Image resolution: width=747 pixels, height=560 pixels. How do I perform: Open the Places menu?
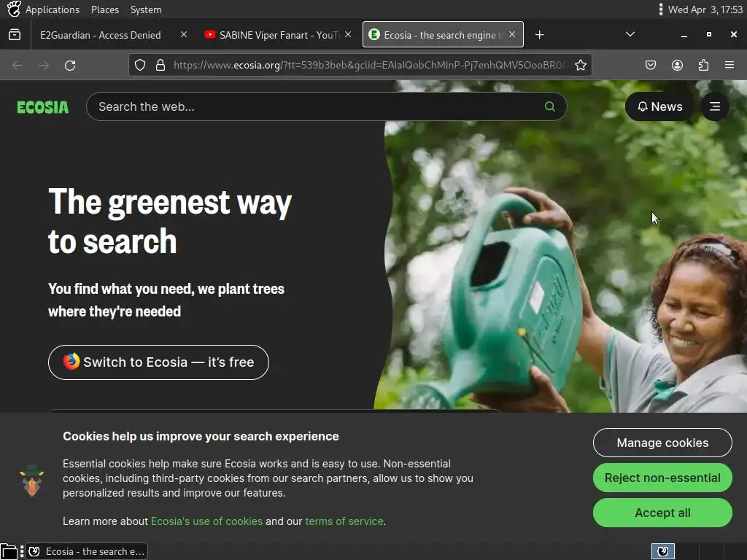tap(105, 9)
